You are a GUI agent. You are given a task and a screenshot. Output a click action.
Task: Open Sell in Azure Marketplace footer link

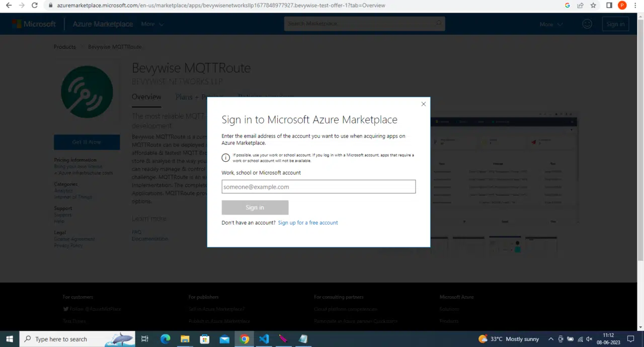pos(217,309)
